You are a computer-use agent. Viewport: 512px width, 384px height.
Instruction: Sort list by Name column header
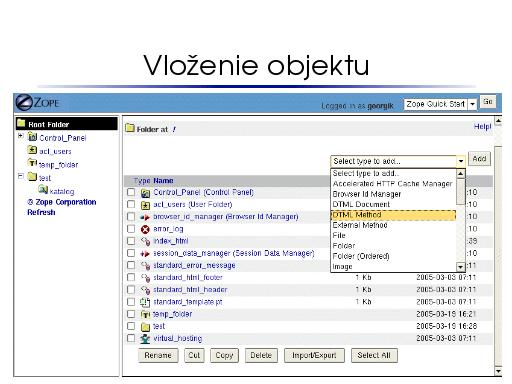(x=163, y=181)
